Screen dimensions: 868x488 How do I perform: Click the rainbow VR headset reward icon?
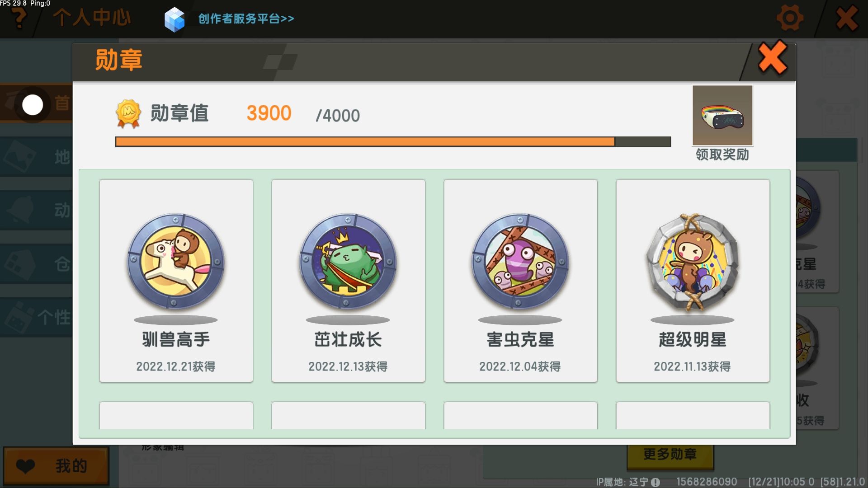tap(722, 116)
